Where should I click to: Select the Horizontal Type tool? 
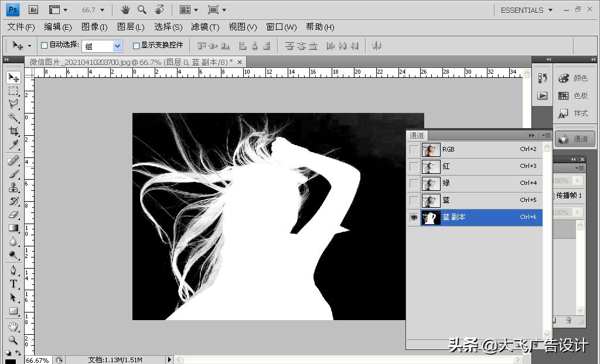13,284
